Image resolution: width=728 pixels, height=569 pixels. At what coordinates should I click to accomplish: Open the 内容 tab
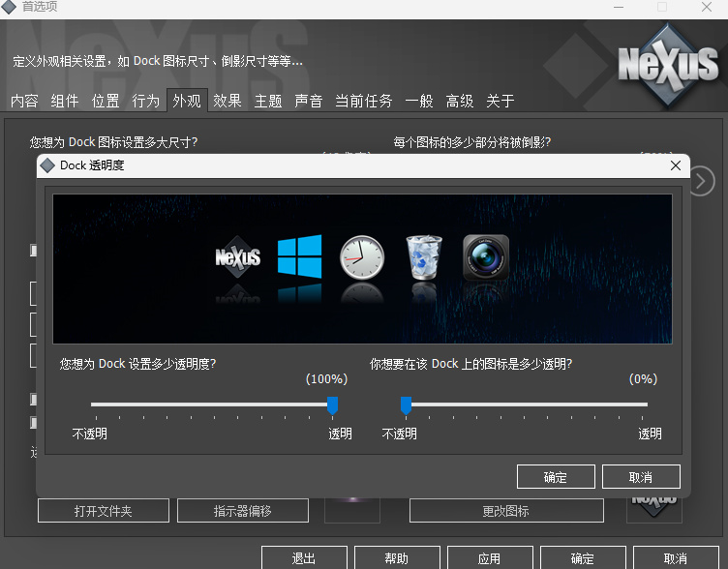tap(24, 101)
